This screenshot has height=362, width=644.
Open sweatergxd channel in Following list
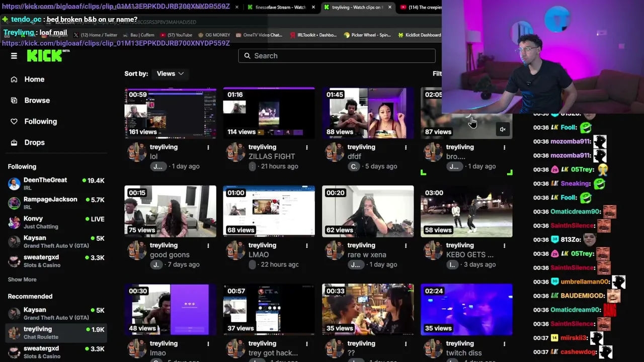pos(56,261)
